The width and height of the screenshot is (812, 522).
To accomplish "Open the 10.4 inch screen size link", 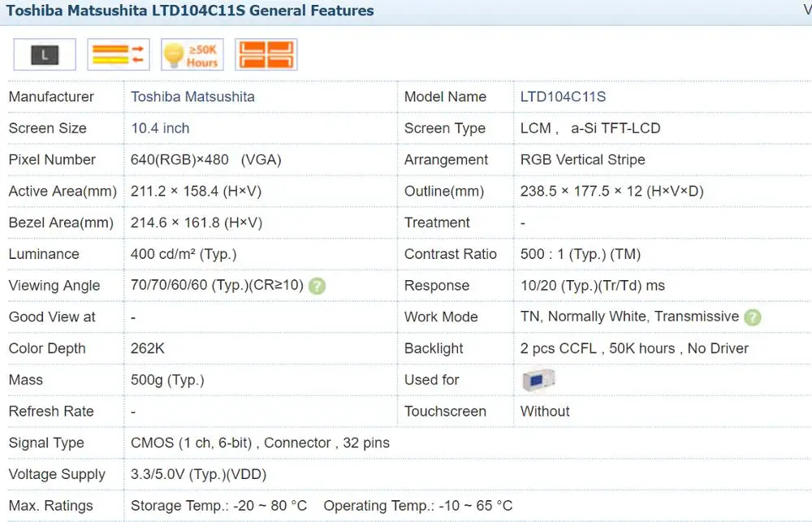I will coord(160,128).
